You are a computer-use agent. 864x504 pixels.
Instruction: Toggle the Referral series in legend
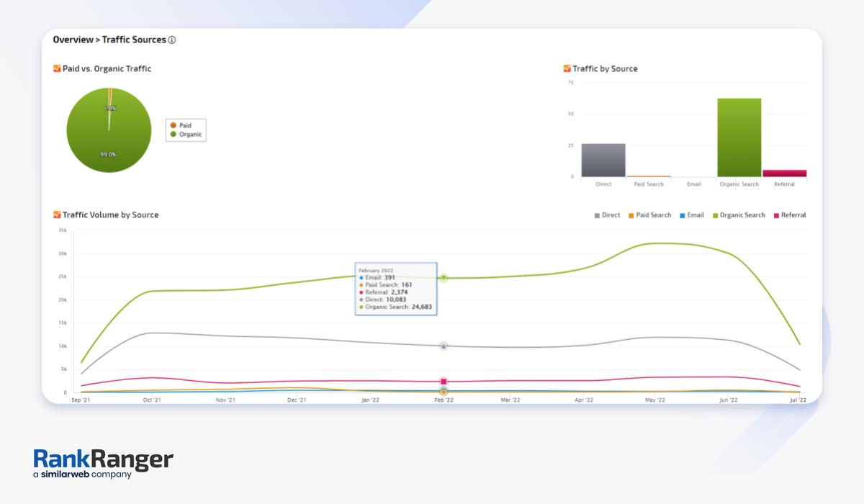pyautogui.click(x=789, y=215)
